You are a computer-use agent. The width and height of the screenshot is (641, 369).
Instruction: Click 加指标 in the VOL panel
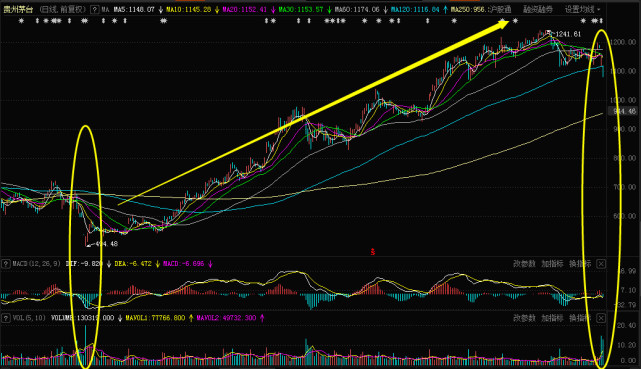pyautogui.click(x=552, y=318)
